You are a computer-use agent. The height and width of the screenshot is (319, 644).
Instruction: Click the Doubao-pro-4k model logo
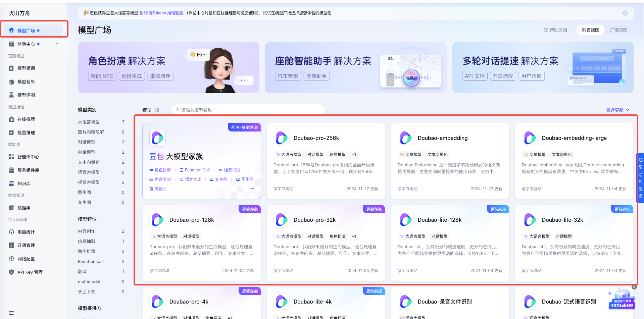(157, 302)
